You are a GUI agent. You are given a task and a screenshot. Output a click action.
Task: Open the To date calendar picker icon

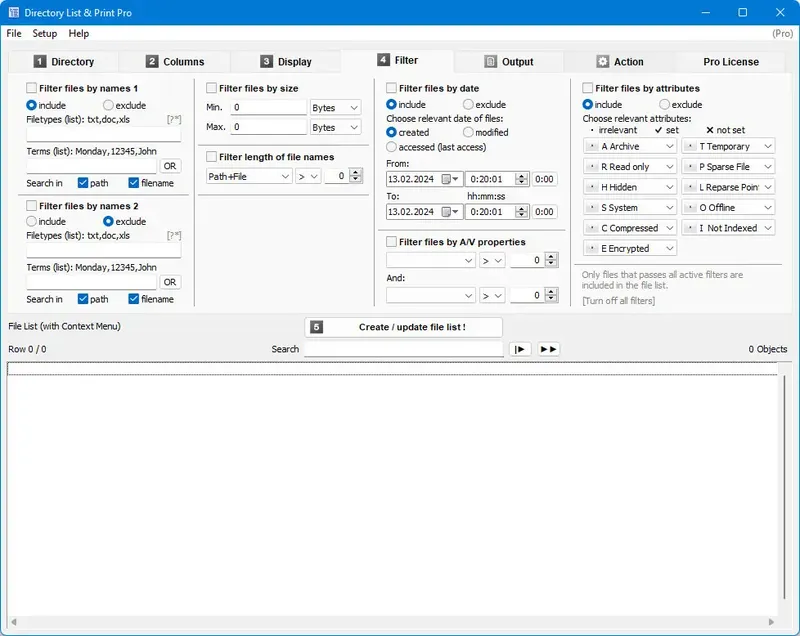click(x=449, y=212)
